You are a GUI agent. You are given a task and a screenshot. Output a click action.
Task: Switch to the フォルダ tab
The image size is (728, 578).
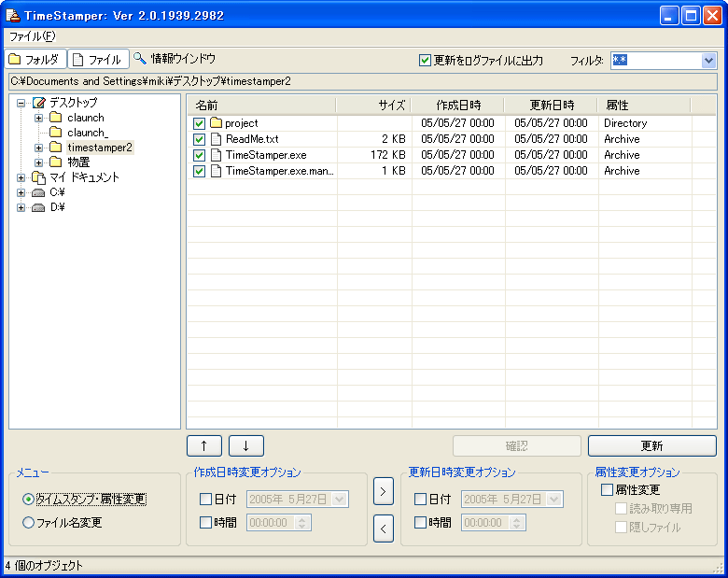tap(35, 59)
